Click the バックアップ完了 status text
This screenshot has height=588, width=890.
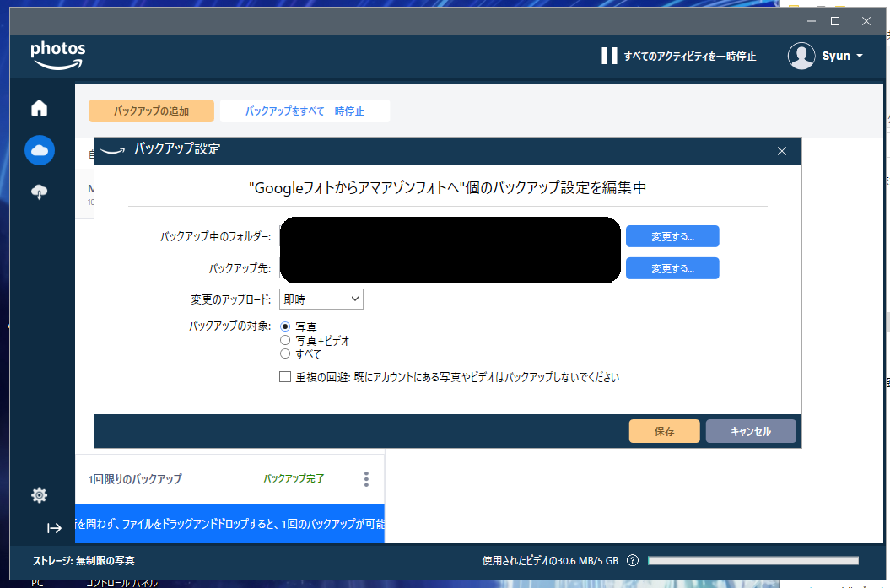pyautogui.click(x=294, y=478)
